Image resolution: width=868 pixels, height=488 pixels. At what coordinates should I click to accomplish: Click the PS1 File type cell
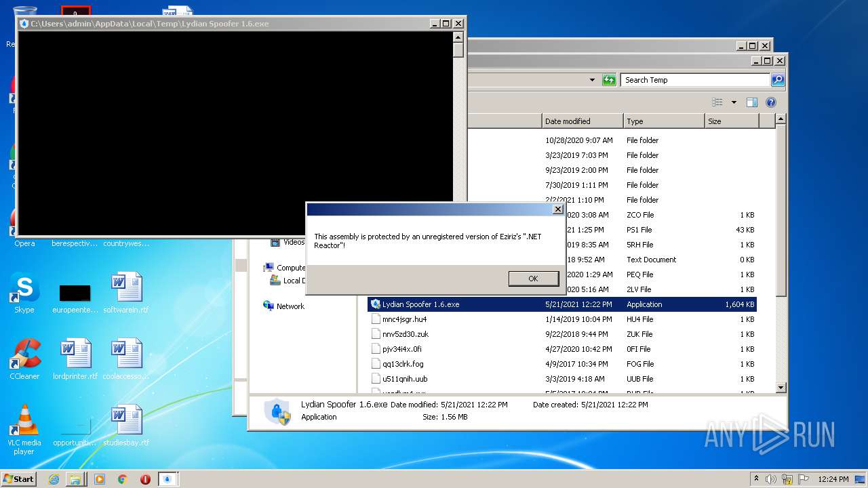click(x=639, y=230)
